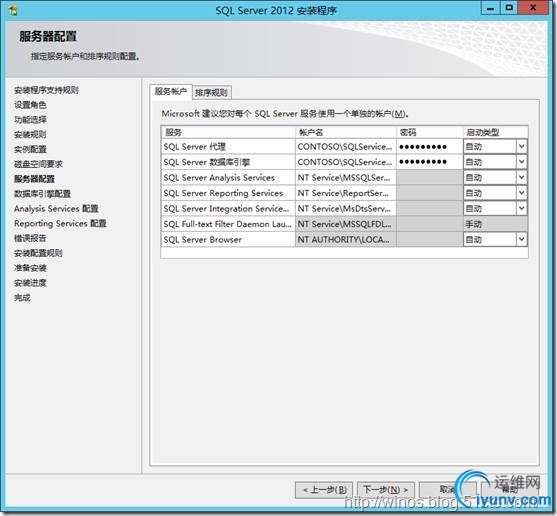The height and width of the screenshot is (516, 557).
Task: Click 安装程序支持规则 step in sidebar
Action: 46,90
